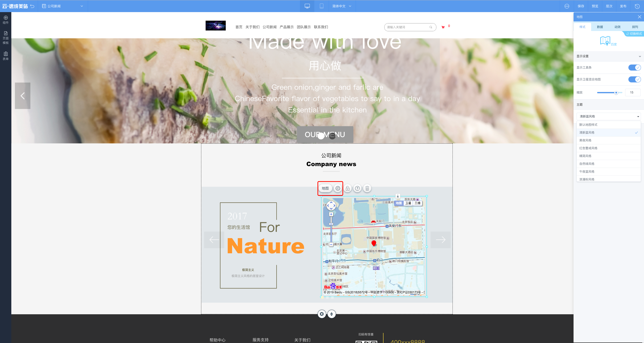Select the dark banner carousel dot
This screenshot has height=343, width=644.
point(332,136)
